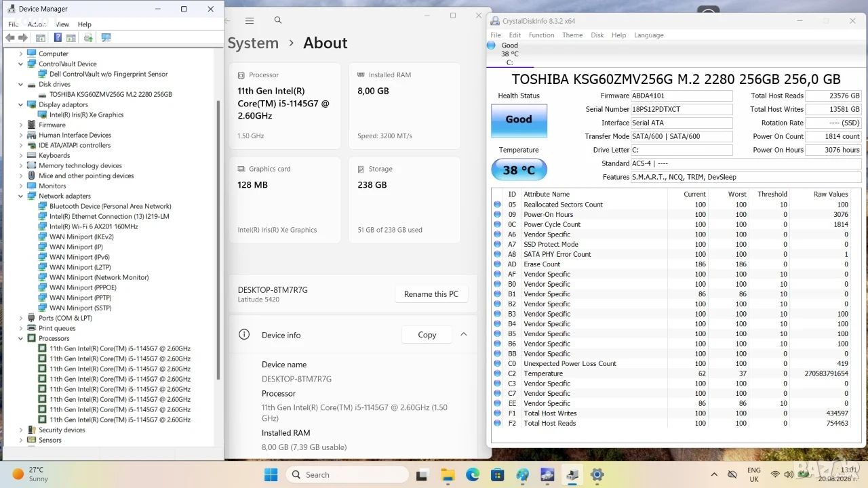Collapse the Disk drives node
The image size is (868, 488).
(21, 84)
